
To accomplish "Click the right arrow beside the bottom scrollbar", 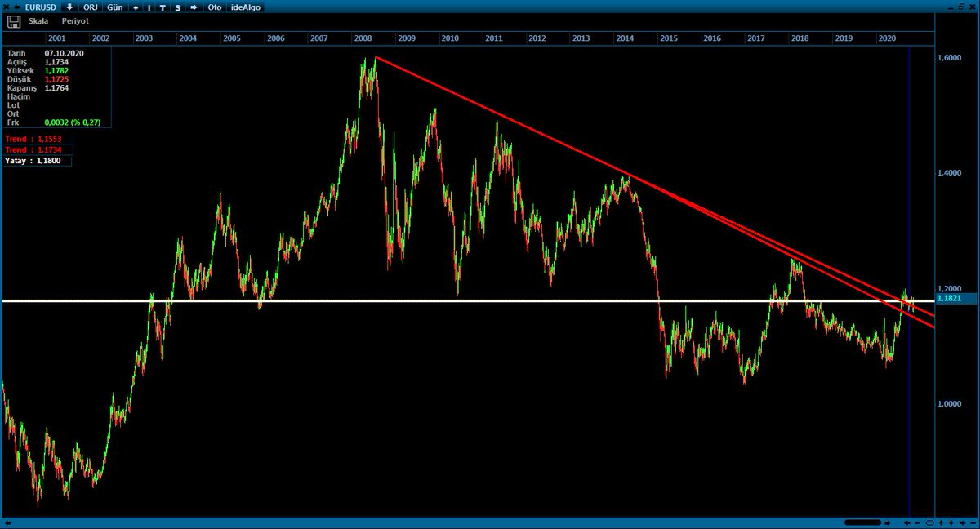I will 887,522.
